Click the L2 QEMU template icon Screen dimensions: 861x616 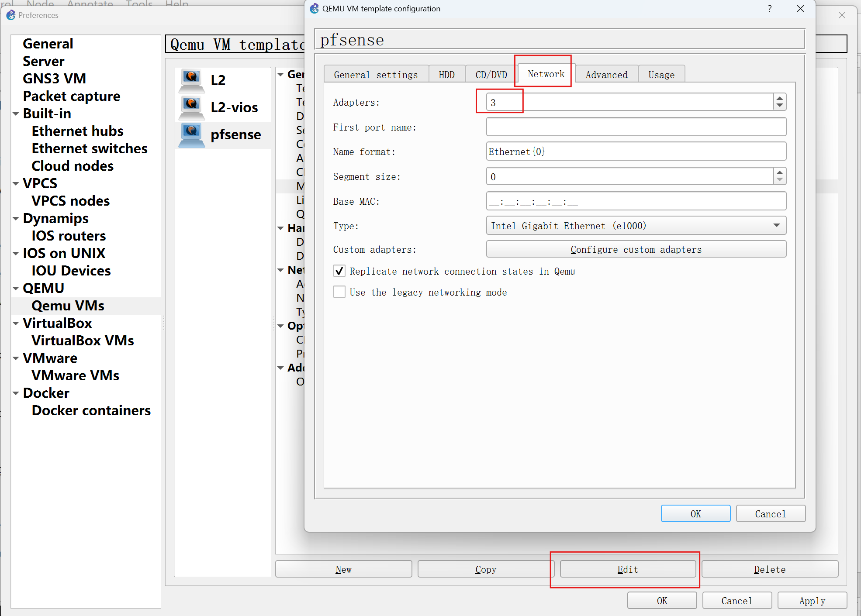tap(191, 80)
